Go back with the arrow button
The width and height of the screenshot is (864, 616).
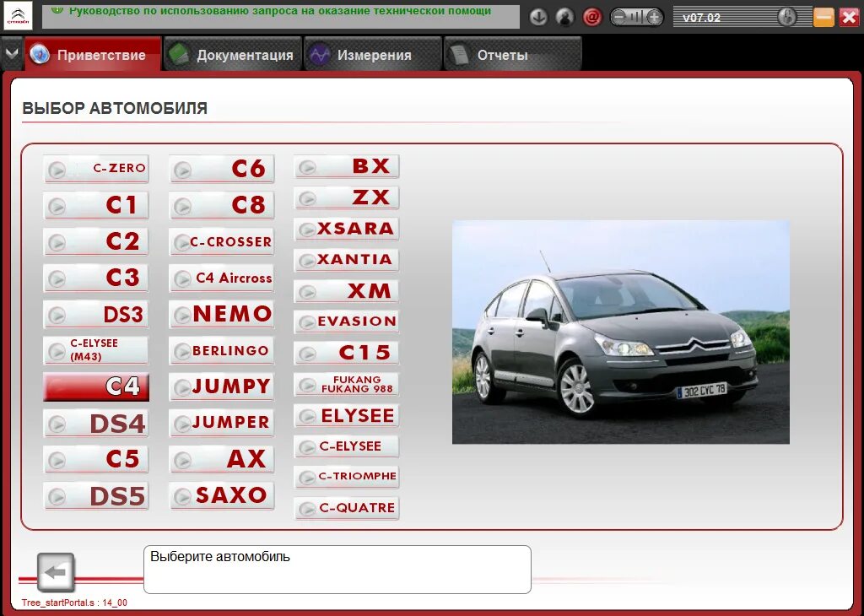tap(56, 572)
